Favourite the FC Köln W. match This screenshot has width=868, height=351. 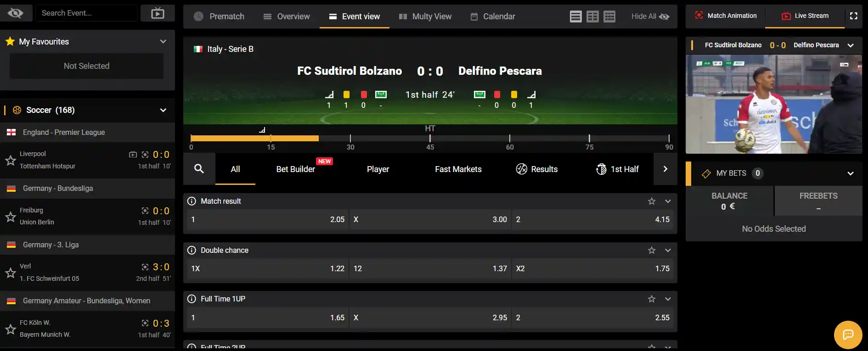coord(11,329)
